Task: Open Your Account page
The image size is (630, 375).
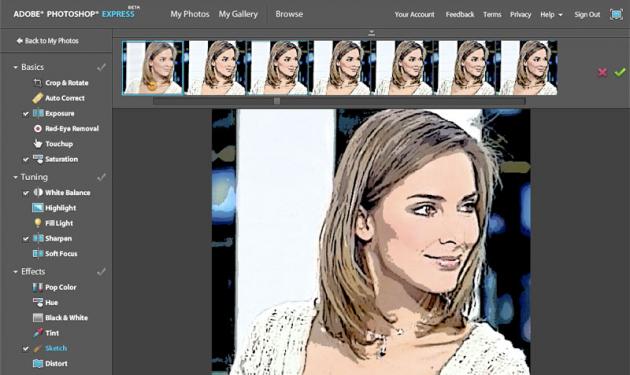Action: click(x=414, y=14)
